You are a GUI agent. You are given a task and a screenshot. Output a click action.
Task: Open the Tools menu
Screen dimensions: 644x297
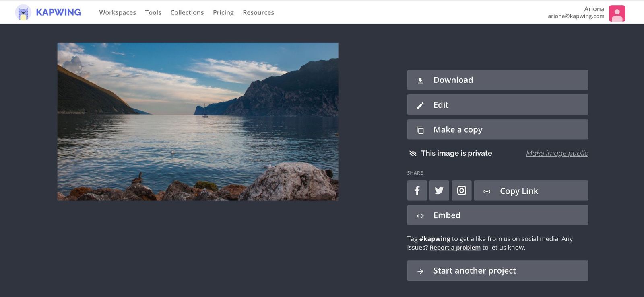tap(153, 12)
